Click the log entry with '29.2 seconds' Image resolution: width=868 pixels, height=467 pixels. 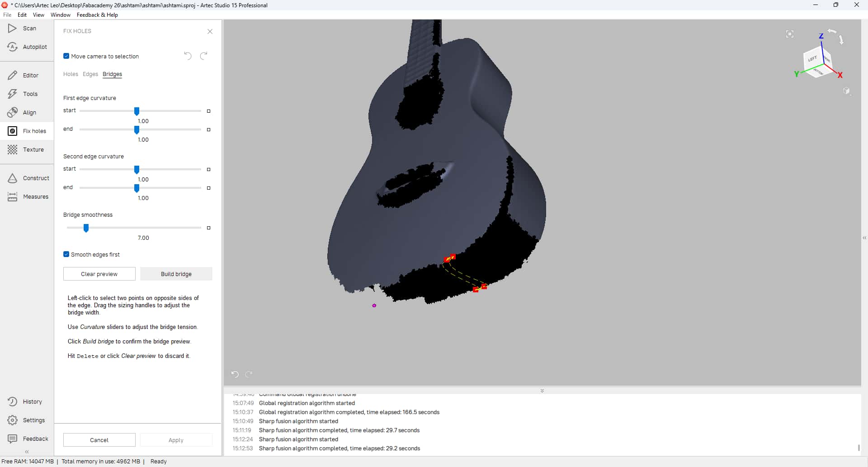[340, 448]
